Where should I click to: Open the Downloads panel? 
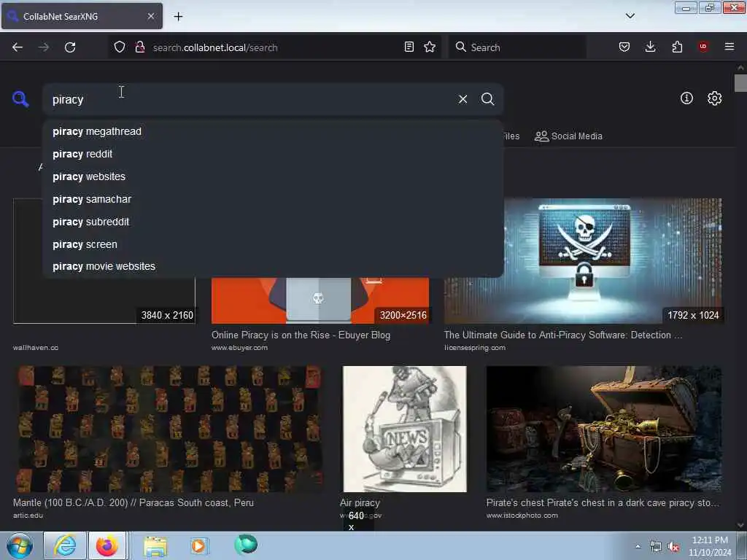pos(650,47)
